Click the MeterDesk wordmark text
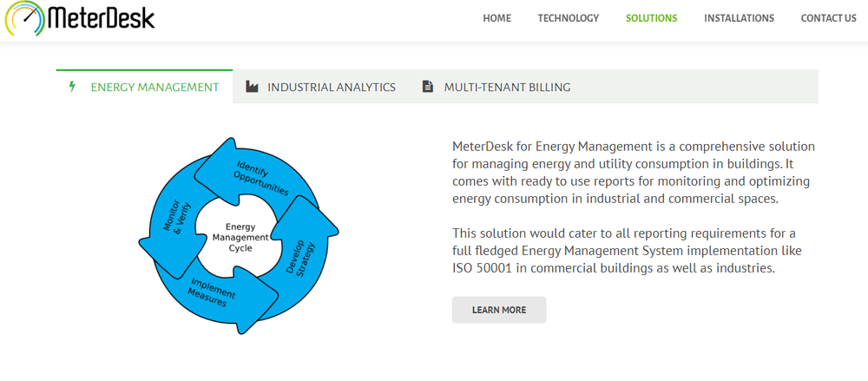Viewport: 868px width, 381px height. [x=102, y=17]
